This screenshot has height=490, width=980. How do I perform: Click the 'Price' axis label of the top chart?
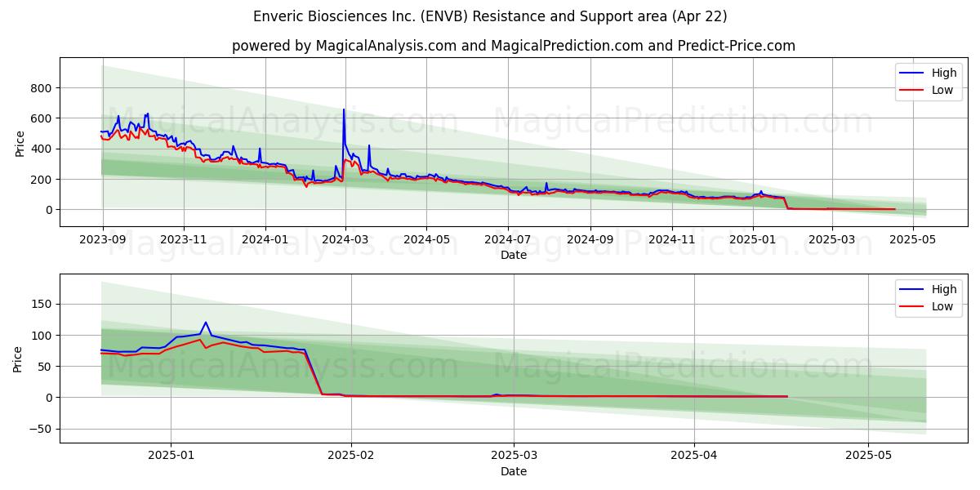point(20,142)
